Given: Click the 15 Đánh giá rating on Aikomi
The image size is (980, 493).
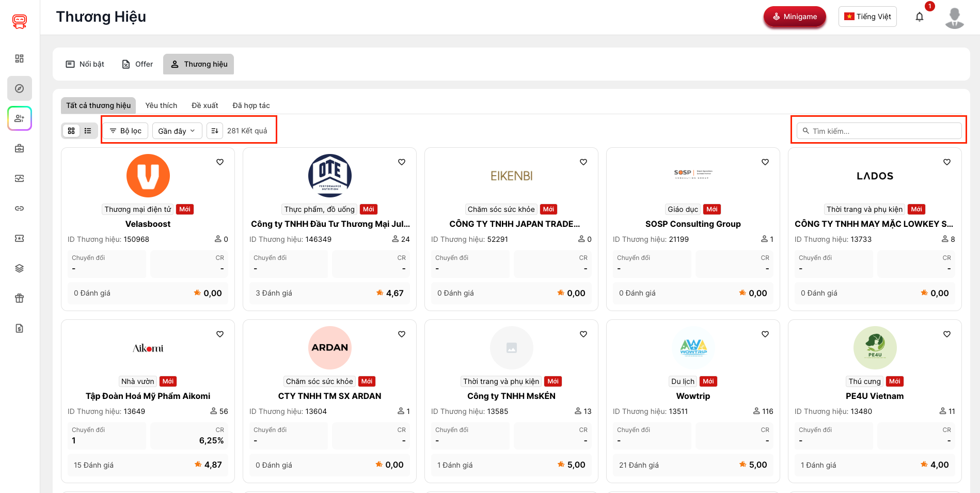Looking at the screenshot, I should 93,465.
